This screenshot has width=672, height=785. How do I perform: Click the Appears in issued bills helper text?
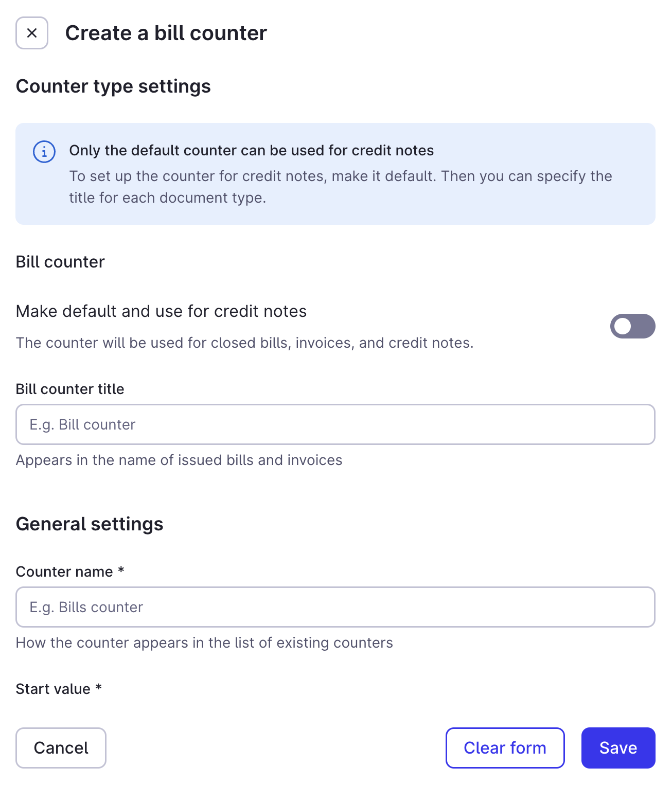179,460
